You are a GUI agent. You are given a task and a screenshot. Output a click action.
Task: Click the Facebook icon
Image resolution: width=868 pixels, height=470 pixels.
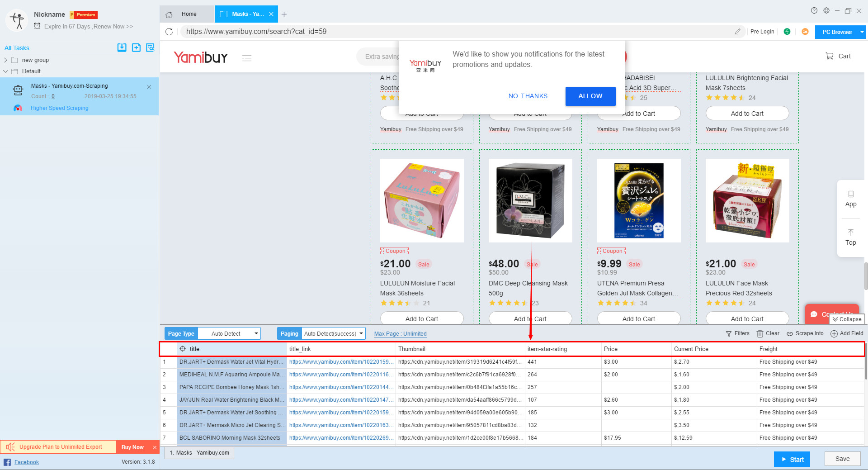(x=7, y=462)
